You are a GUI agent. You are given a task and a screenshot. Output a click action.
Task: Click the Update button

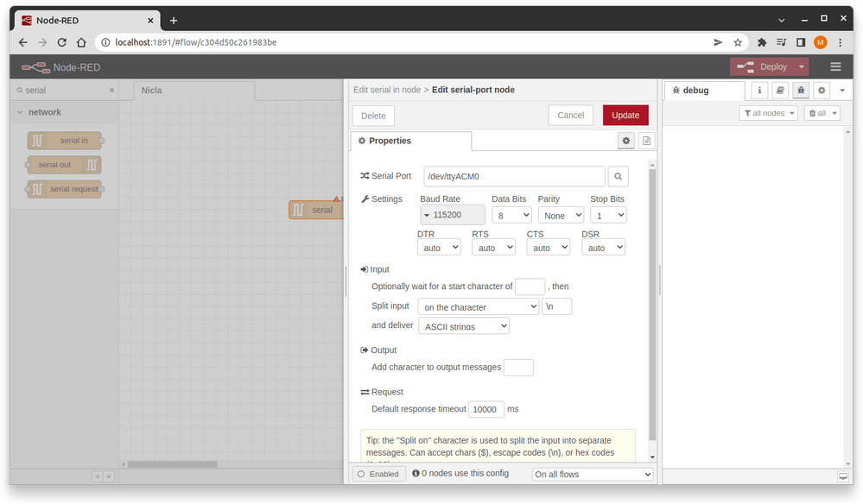click(625, 116)
